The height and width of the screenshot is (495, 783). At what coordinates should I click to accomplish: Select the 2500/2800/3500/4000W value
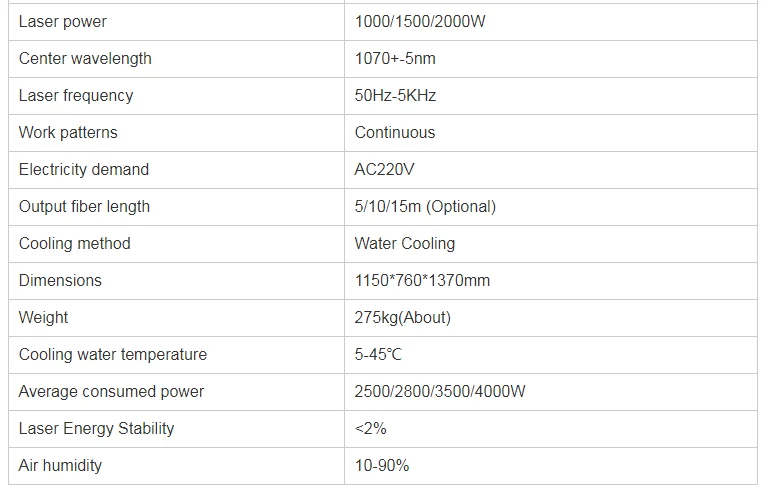coord(440,391)
